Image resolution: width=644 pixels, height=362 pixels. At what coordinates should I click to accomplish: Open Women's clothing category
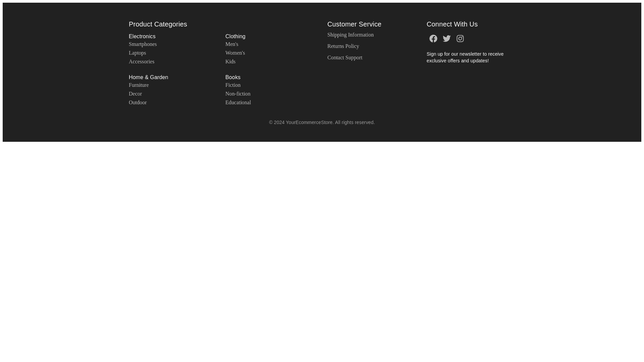click(x=235, y=53)
